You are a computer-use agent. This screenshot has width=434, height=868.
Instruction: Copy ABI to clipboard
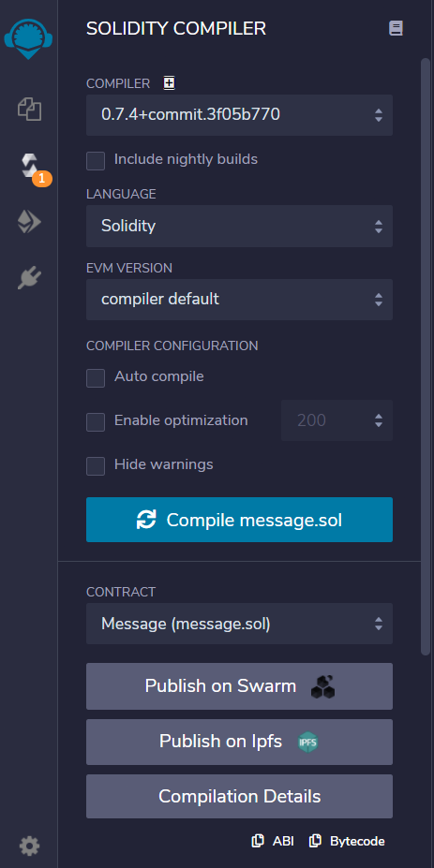pyautogui.click(x=272, y=841)
